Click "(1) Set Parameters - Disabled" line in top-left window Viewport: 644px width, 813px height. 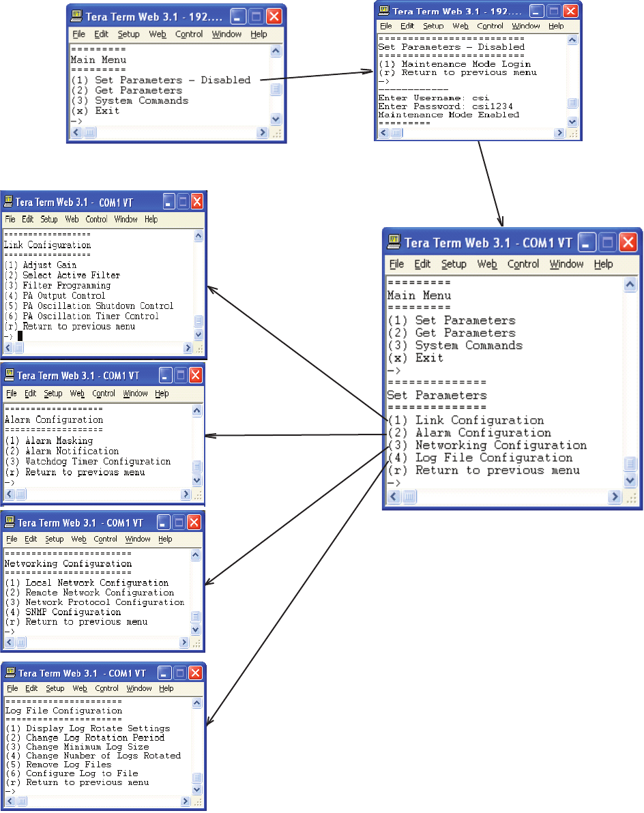[x=161, y=80]
